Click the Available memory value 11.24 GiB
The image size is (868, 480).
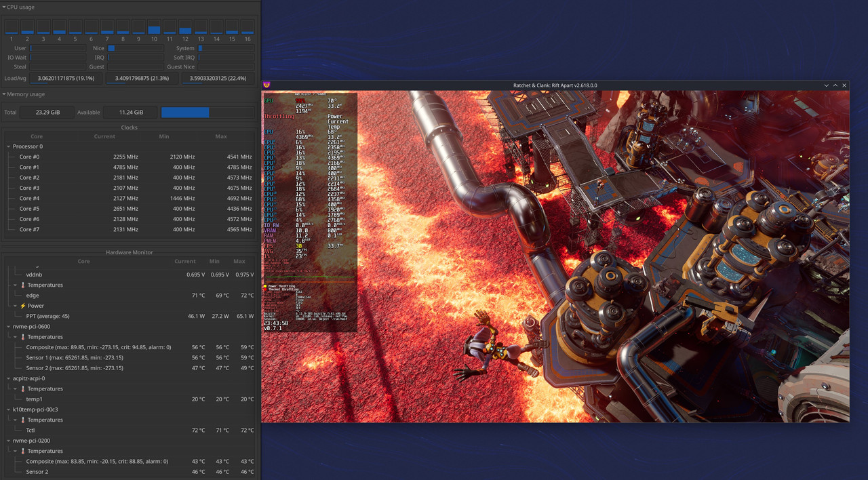(131, 113)
